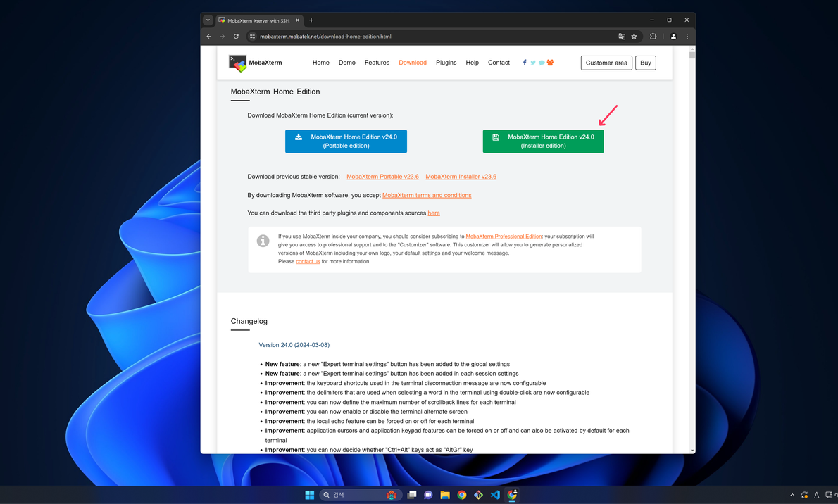Click the page vertical scrollbar thumb

[x=692, y=55]
